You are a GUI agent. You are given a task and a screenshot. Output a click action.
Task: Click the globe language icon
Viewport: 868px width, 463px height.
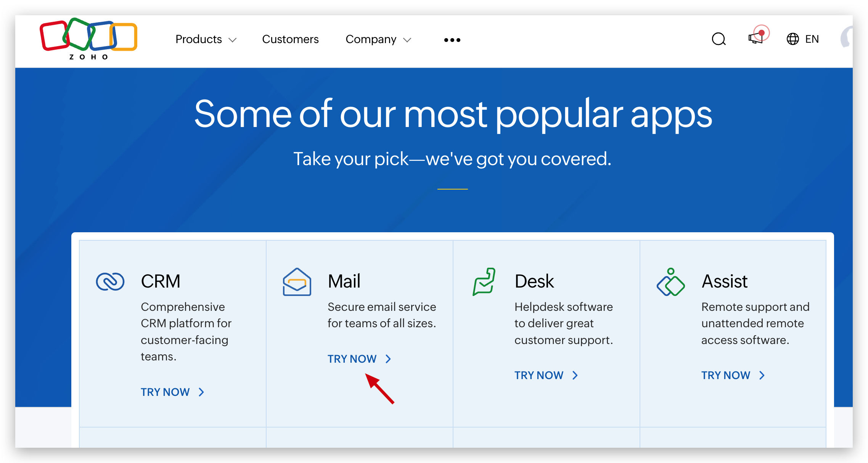[x=792, y=39]
